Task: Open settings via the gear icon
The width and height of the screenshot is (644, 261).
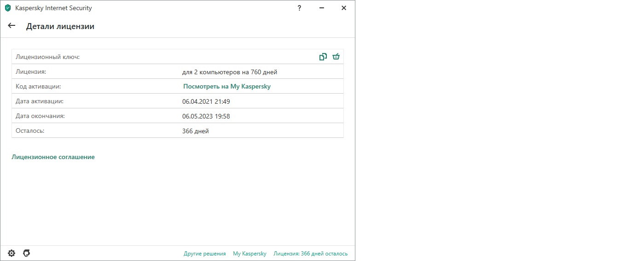Action: (x=12, y=253)
